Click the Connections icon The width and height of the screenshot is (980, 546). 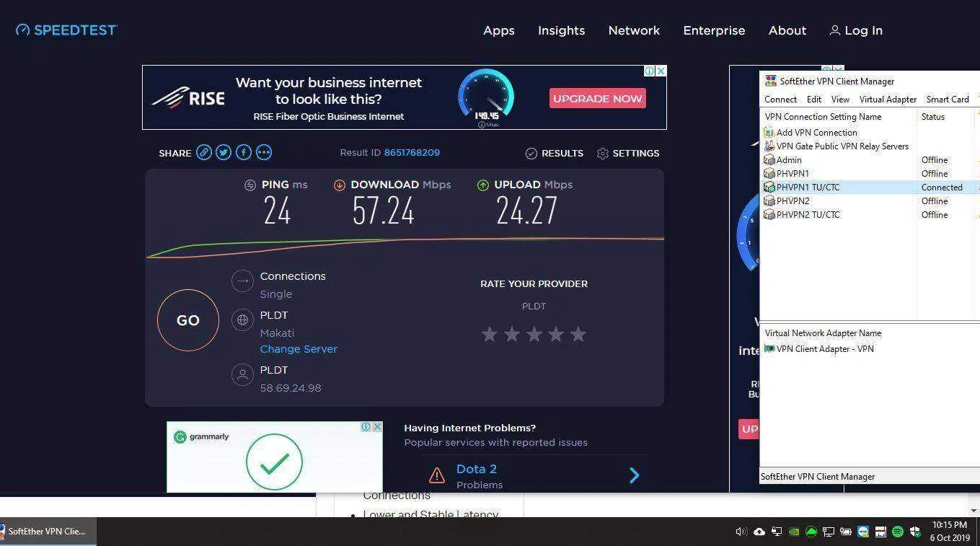click(242, 281)
